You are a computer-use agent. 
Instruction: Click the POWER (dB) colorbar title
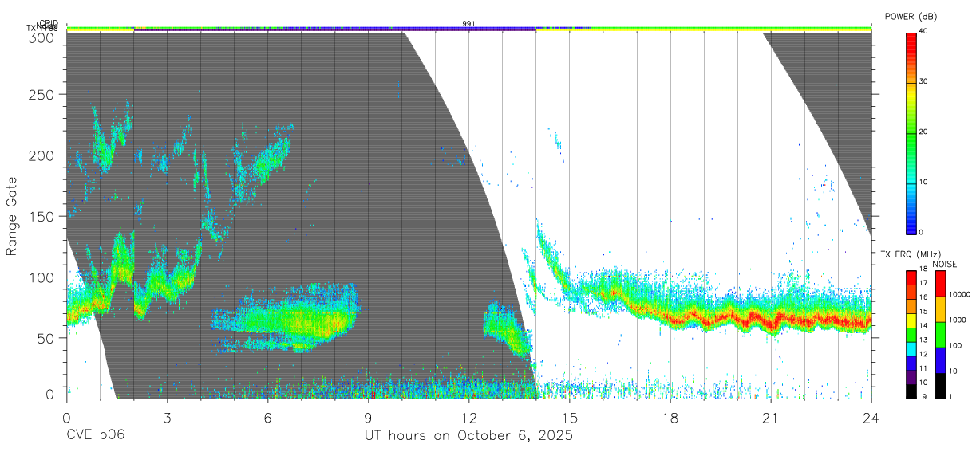pyautogui.click(x=911, y=17)
